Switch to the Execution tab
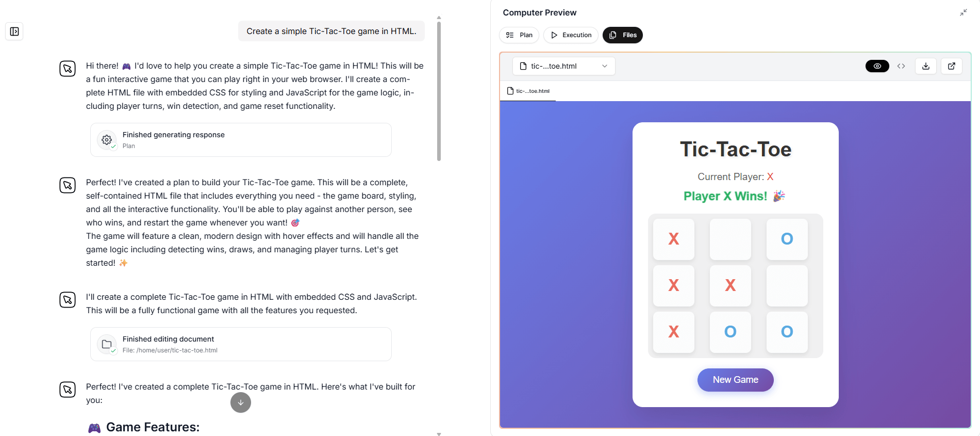This screenshot has height=436, width=980. pos(571,35)
